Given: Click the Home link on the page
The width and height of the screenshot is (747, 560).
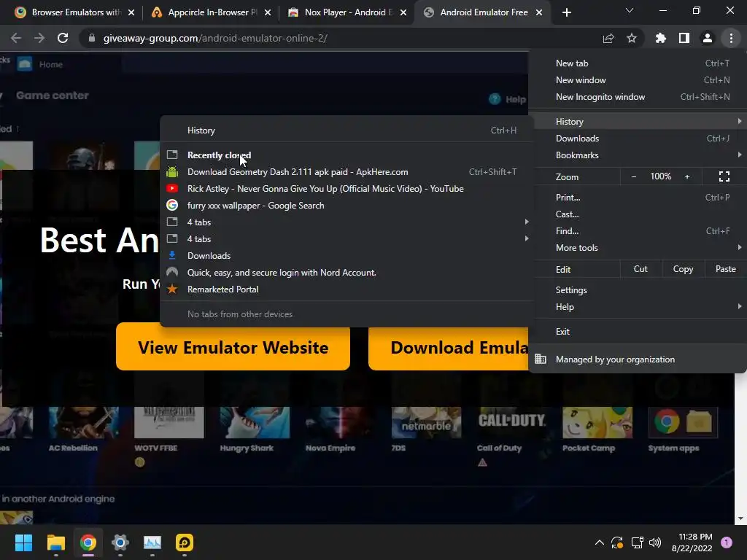Looking at the screenshot, I should click(51, 64).
